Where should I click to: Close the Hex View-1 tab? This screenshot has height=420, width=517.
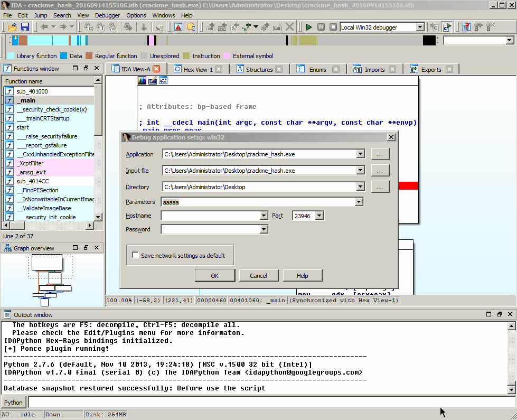point(219,69)
